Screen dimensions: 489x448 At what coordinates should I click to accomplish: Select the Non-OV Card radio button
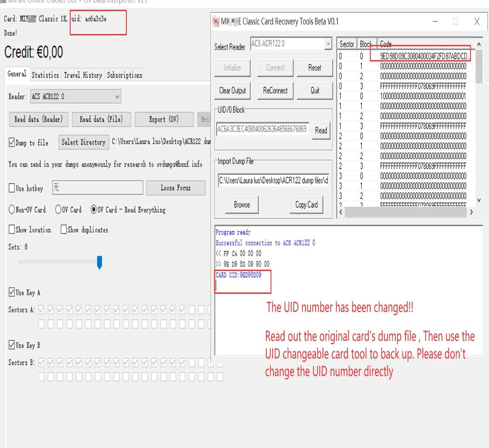[x=12, y=209]
